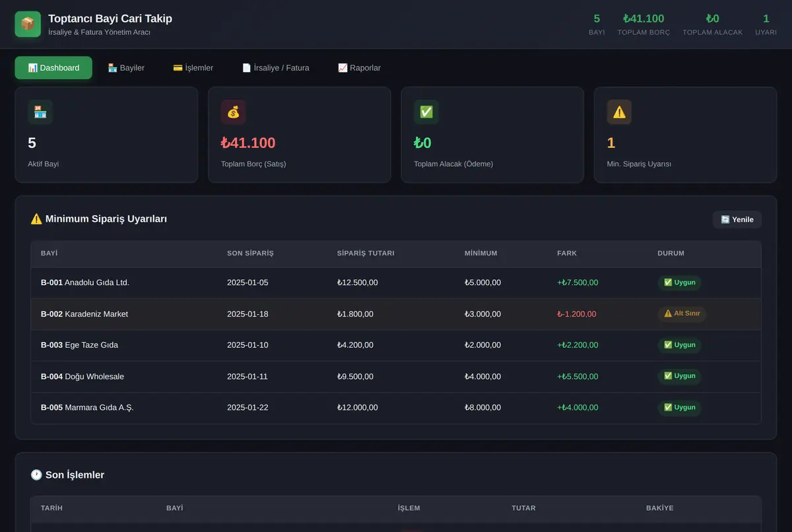Click the Uygun badge for Ege Taze Gıda
Image resolution: width=792 pixels, height=532 pixels.
679,345
